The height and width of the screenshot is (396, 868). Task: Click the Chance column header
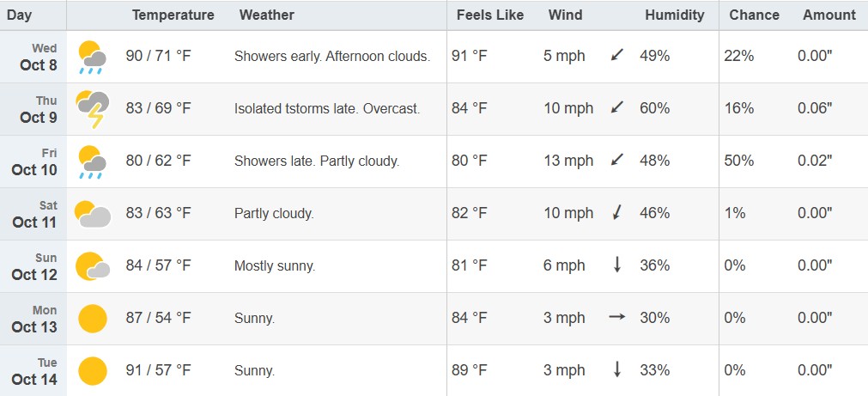pos(754,15)
